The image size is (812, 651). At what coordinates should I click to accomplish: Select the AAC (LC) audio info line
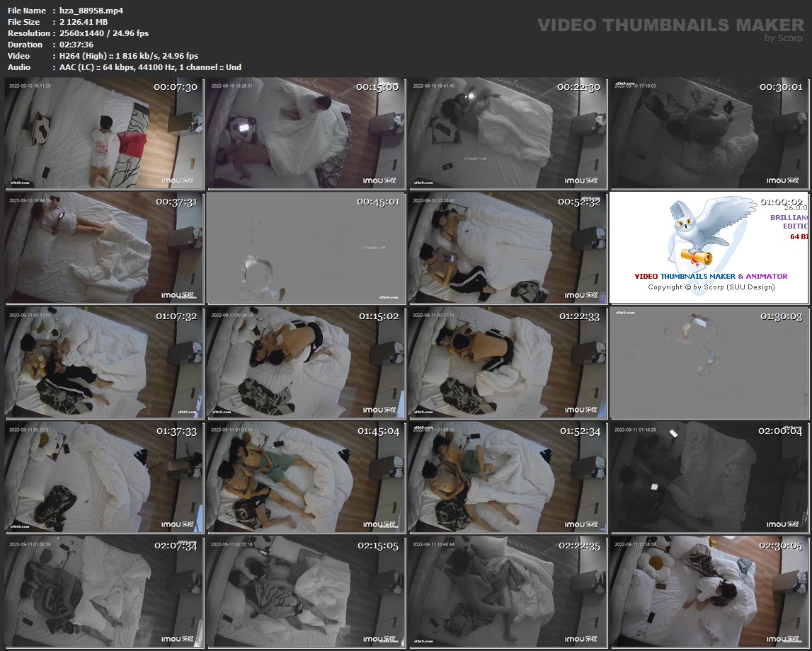(150, 67)
